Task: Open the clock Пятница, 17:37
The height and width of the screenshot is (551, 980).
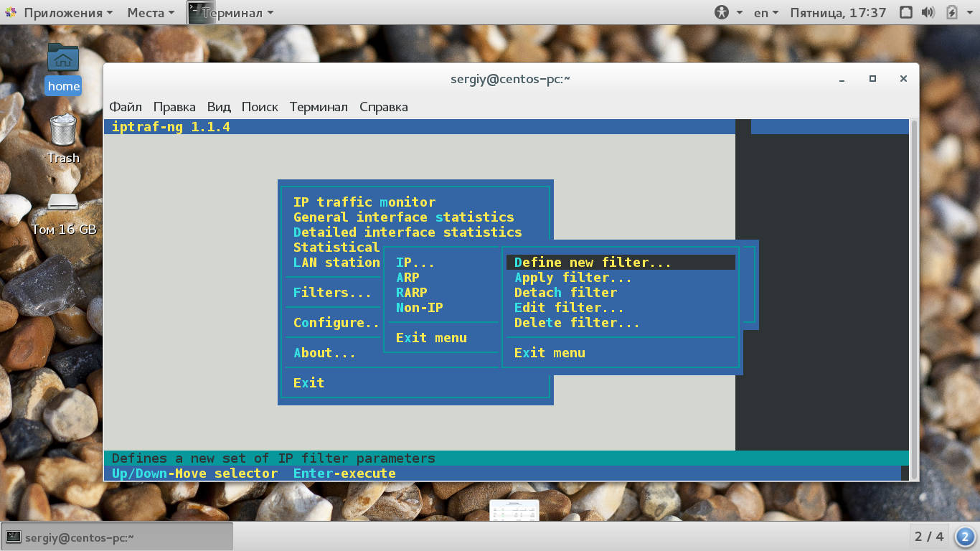Action: click(838, 13)
